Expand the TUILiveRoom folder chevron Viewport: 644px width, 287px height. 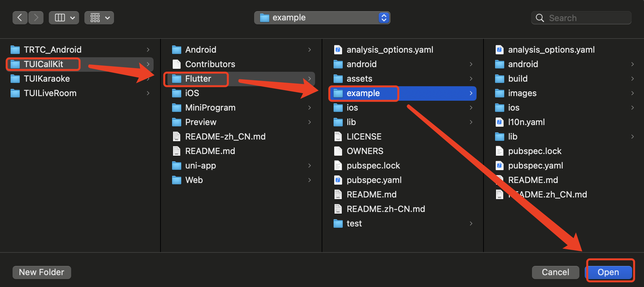148,93
